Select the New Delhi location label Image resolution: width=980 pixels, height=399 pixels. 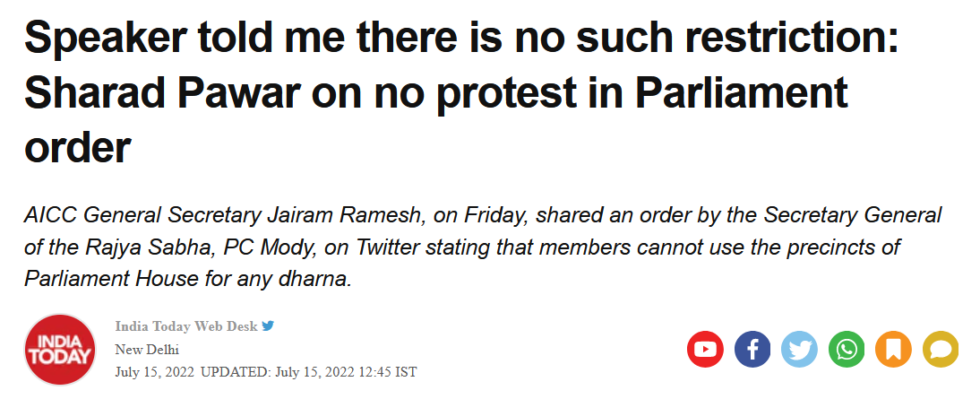pos(147,350)
